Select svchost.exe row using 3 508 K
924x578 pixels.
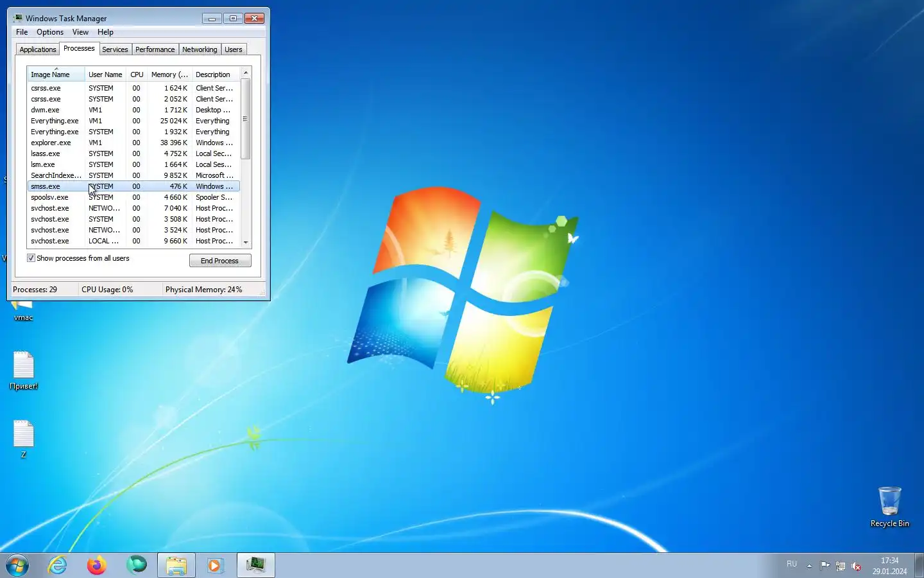[x=133, y=219]
